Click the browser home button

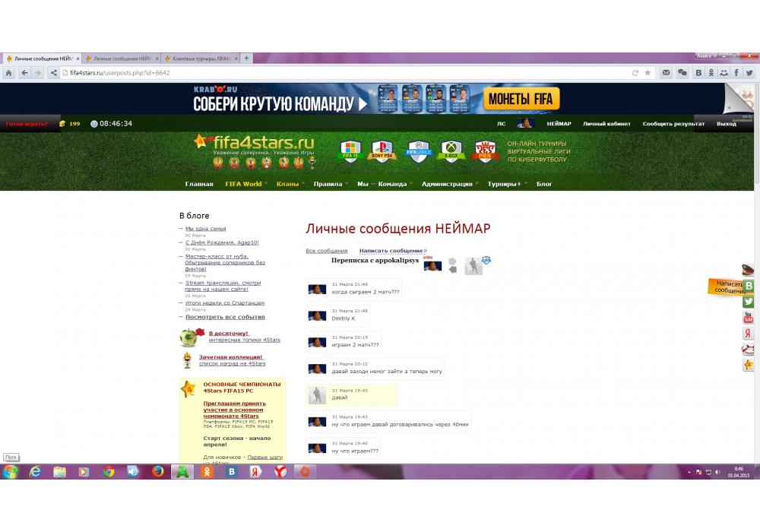(8, 73)
